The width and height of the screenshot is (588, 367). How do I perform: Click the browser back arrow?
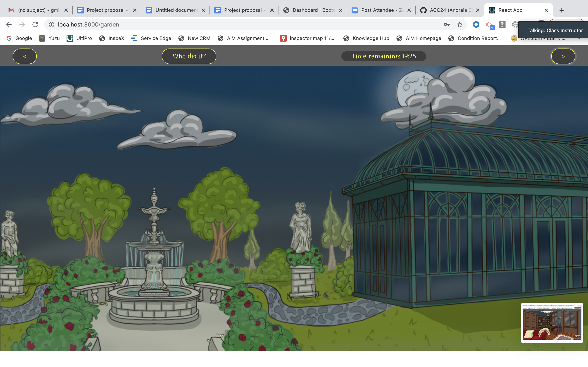[9, 24]
